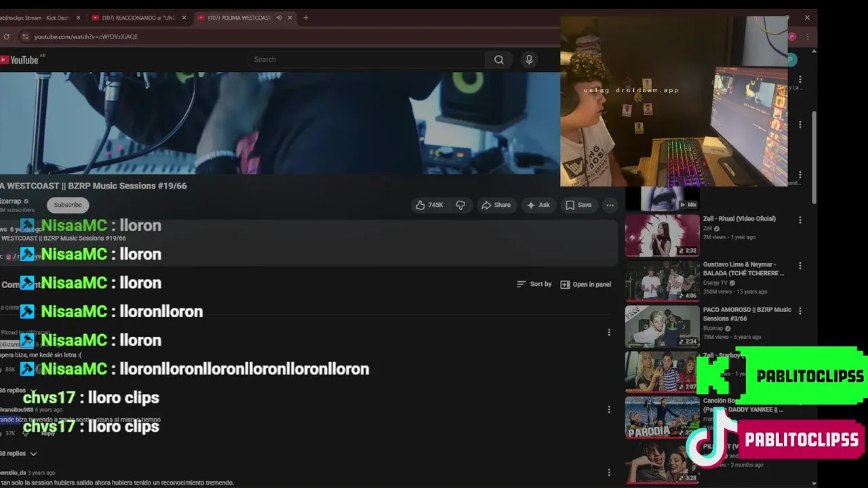Click the Ask button
Screen dimensions: 868x488
538,205
